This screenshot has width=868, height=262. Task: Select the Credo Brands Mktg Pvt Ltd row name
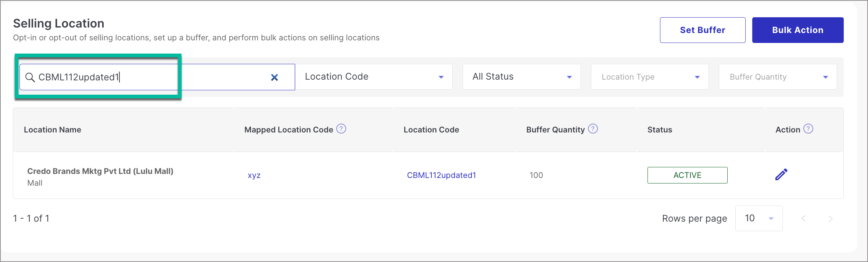click(100, 171)
